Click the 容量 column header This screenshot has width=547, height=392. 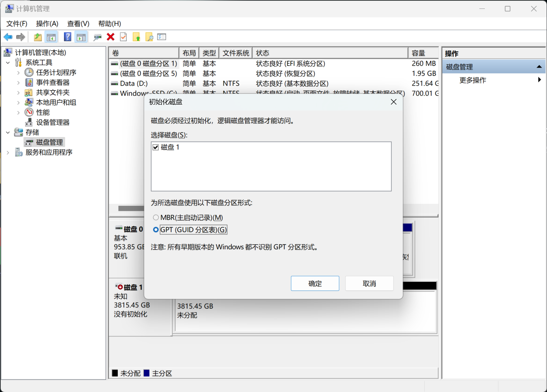418,53
